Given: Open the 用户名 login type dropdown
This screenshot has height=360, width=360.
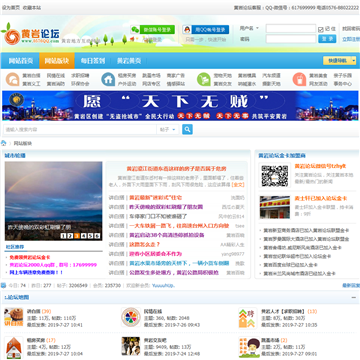Looking at the screenshot, I should pyautogui.click(x=249, y=28).
